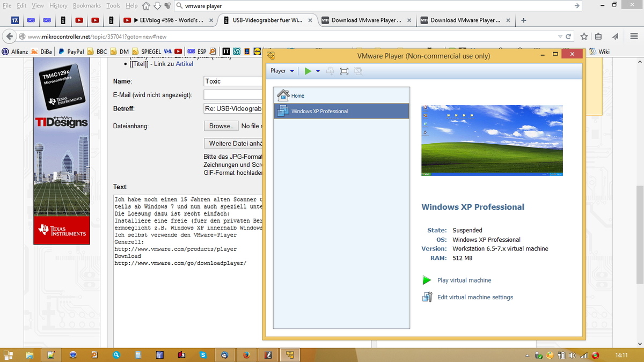The image size is (644, 362).
Task: Open File Explorer from the taskbar
Action: click(30, 355)
